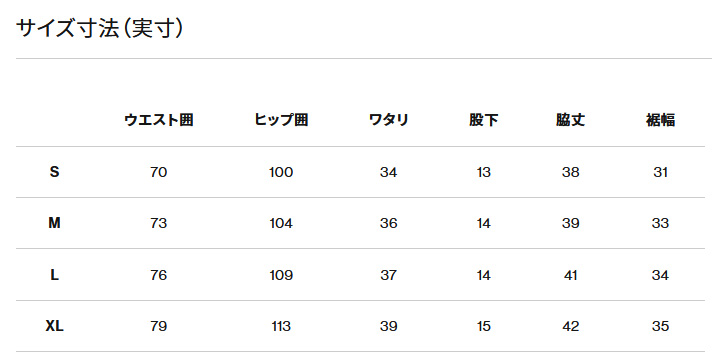Click the 股下 column header
The width and height of the screenshot is (712, 362).
(484, 120)
